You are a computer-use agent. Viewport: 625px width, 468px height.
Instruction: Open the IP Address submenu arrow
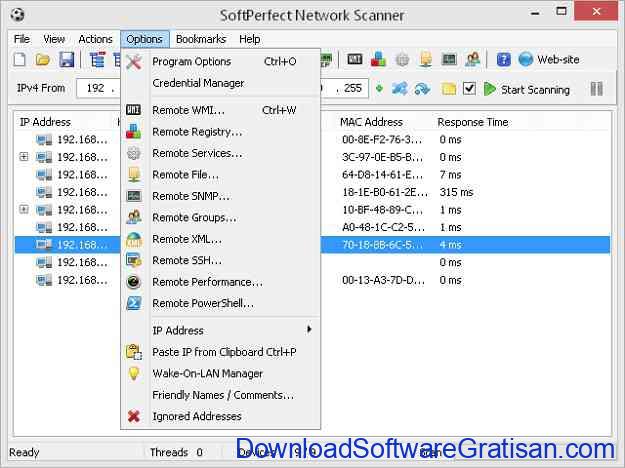point(309,330)
